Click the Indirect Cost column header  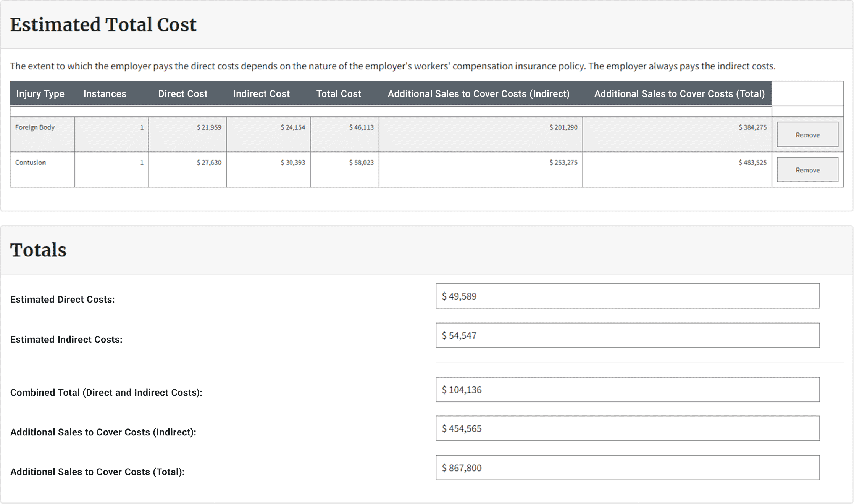pos(262,93)
